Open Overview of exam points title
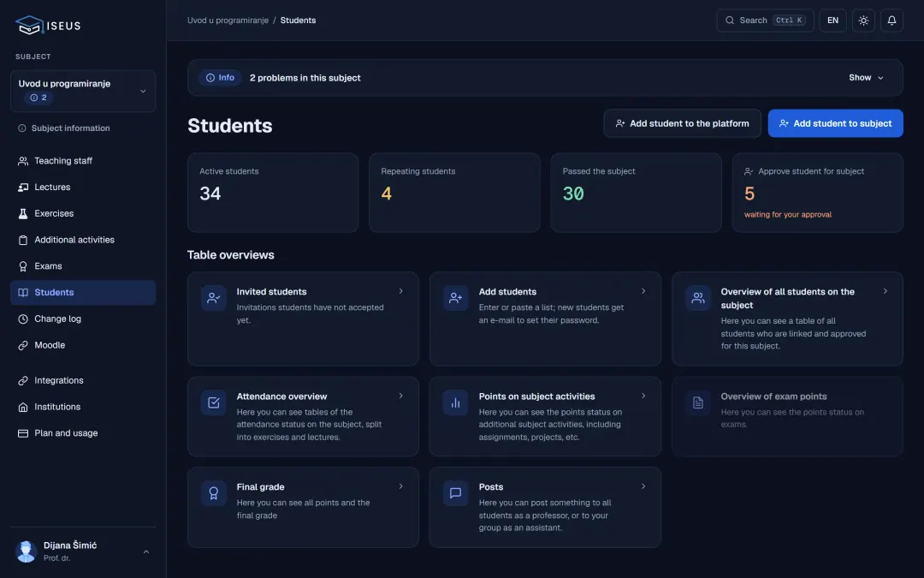This screenshot has height=578, width=924. tap(773, 396)
